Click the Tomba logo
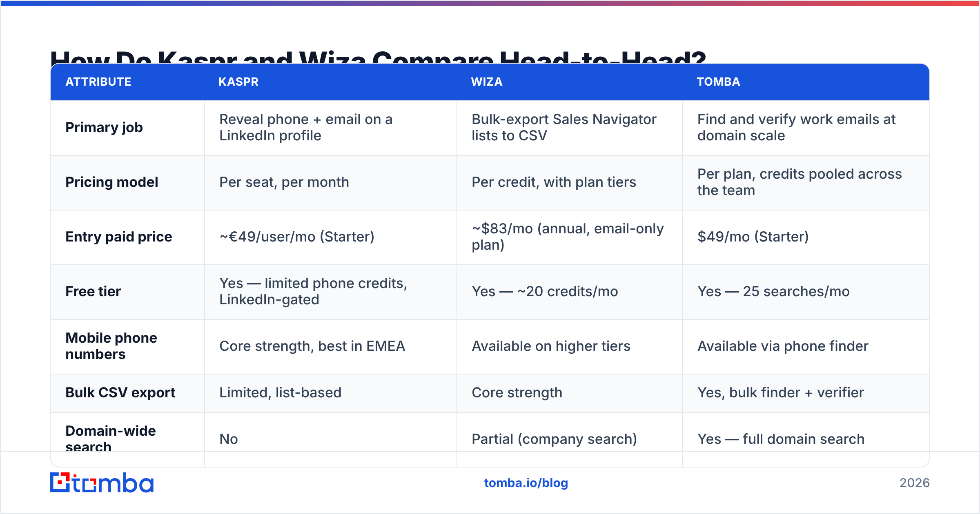The height and width of the screenshot is (514, 980). click(102, 483)
